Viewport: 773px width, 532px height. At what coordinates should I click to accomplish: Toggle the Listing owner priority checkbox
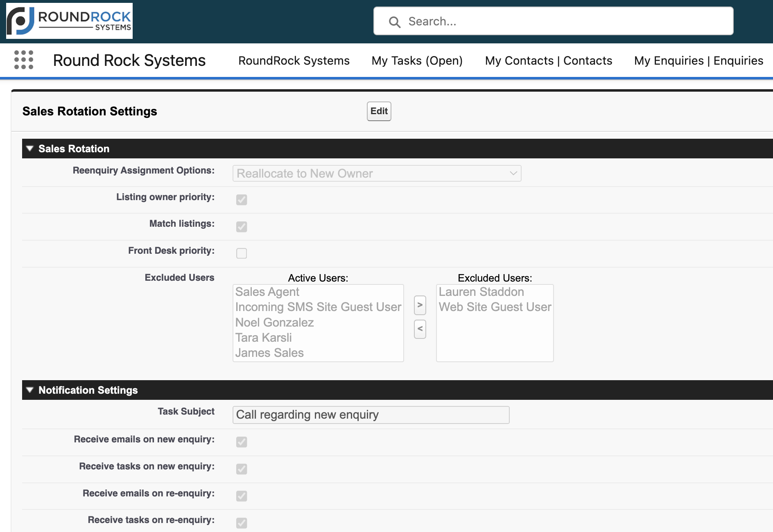click(242, 200)
